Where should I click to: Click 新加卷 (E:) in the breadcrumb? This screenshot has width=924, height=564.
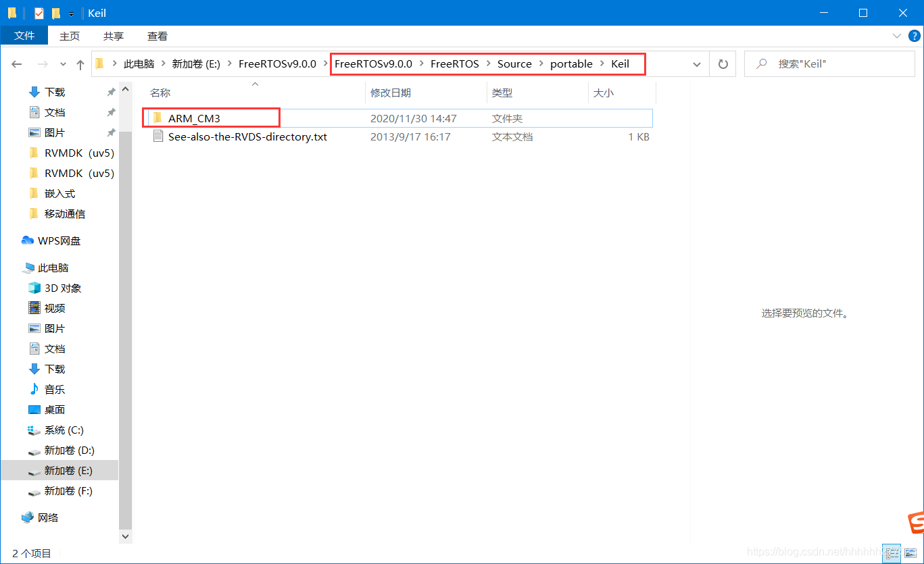coord(196,64)
